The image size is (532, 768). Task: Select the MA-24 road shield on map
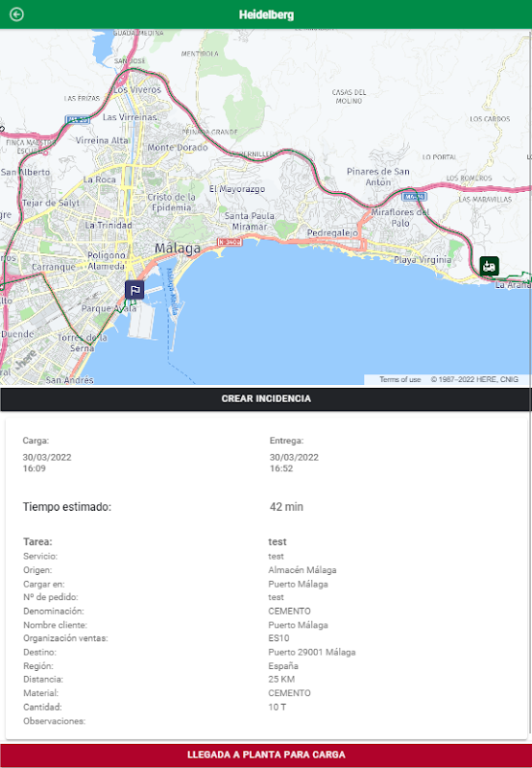(414, 197)
